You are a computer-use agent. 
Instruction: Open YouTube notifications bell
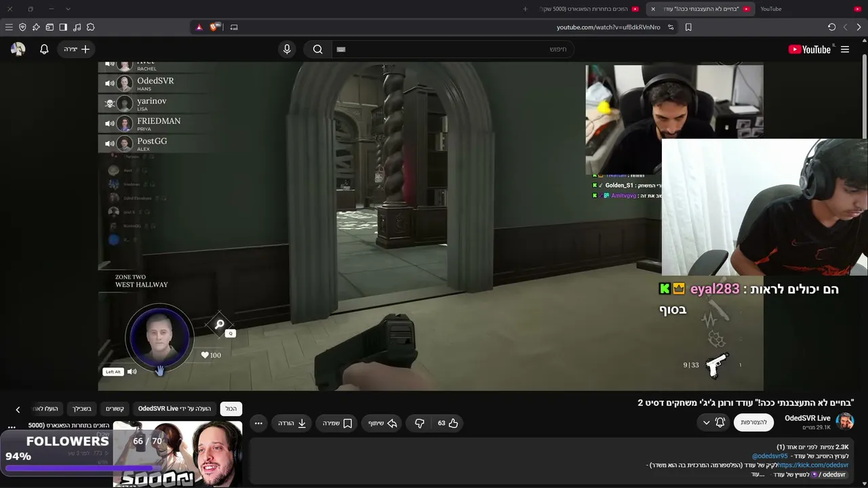(44, 49)
